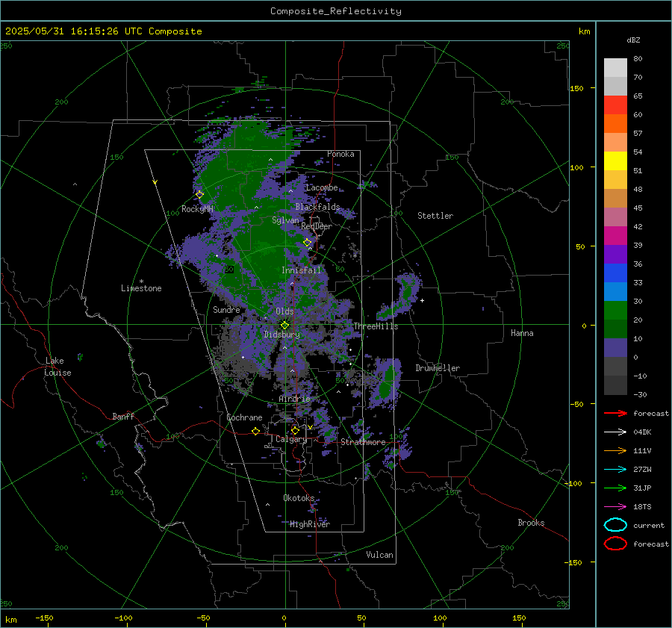Click the ThreeHills label on the map
The width and height of the screenshot is (672, 628).
click(x=376, y=326)
